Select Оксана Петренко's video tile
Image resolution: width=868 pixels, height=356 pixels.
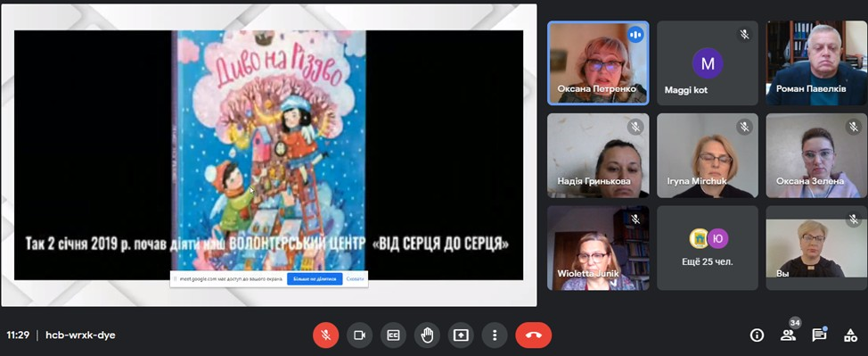(x=598, y=63)
